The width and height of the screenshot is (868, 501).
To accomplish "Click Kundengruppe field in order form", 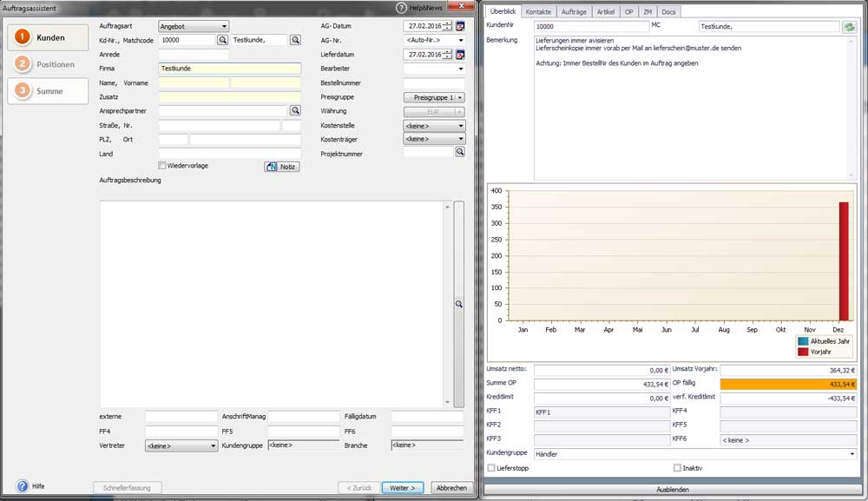I will pyautogui.click(x=304, y=445).
